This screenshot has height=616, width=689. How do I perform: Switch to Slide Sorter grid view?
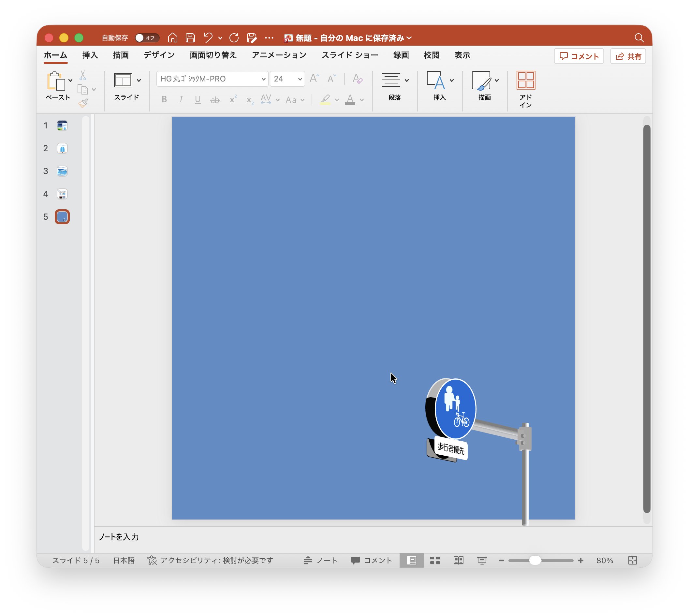click(435, 560)
